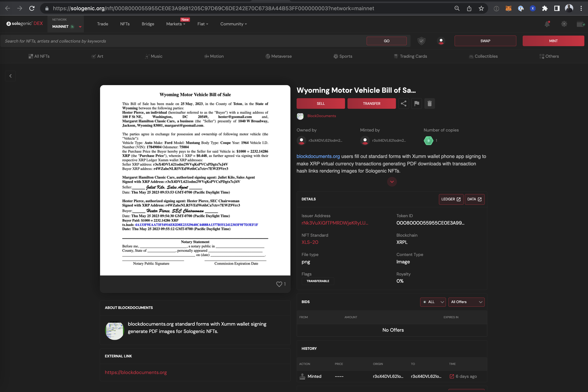
Task: Open the ALL currency bids dropdown
Action: tap(433, 302)
